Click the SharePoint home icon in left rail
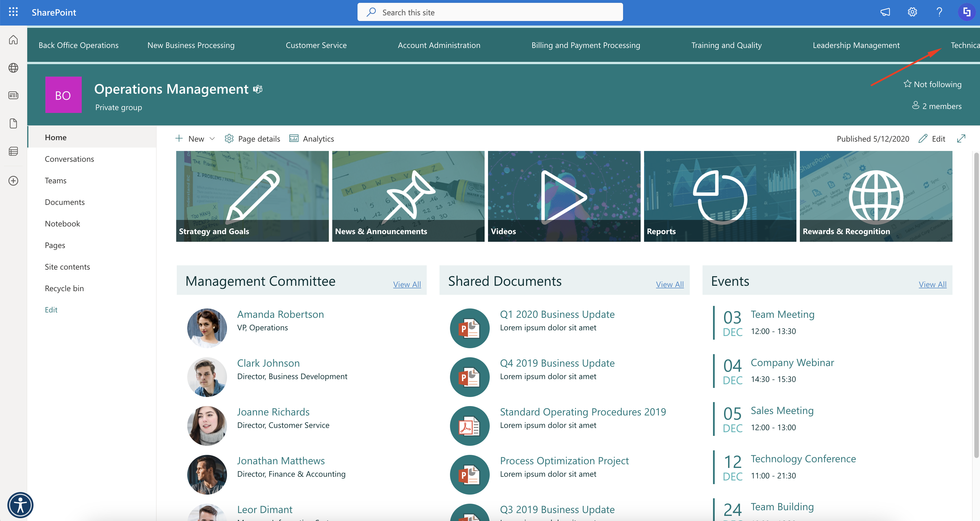 13,39
